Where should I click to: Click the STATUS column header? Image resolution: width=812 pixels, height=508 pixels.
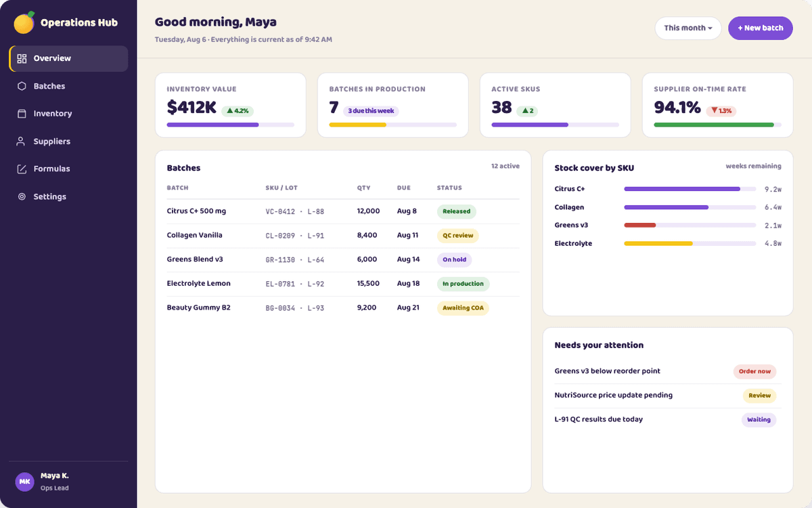[x=449, y=188]
